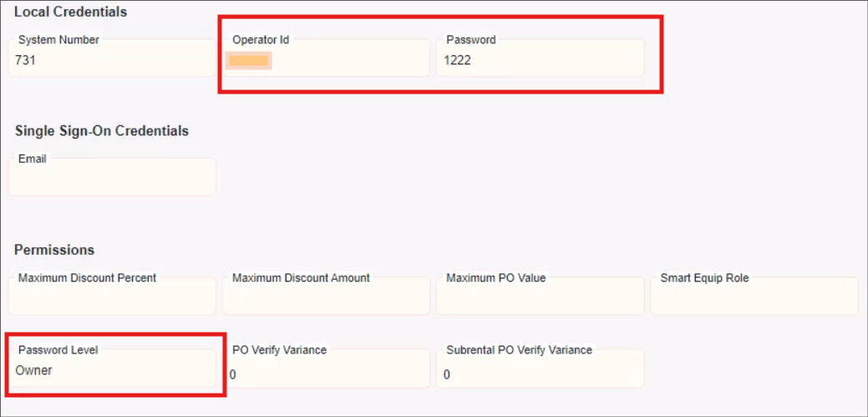
Task: Open the Smart Equip Role field
Action: [754, 296]
